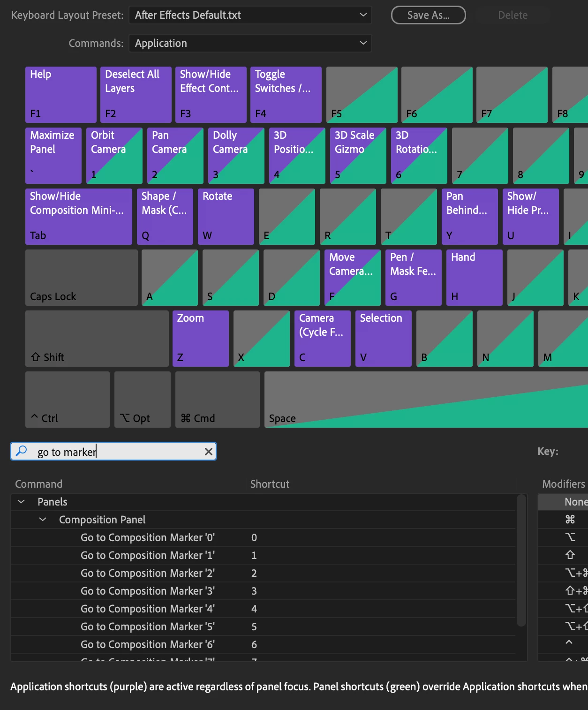The height and width of the screenshot is (710, 588).
Task: Select the Pan Camera 2 key
Action: [x=175, y=156]
